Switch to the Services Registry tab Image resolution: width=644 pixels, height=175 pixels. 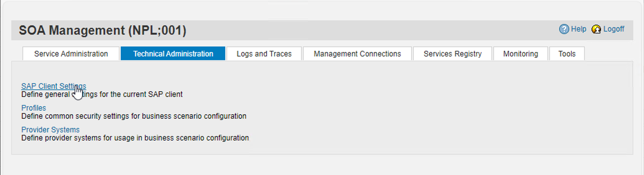point(452,54)
